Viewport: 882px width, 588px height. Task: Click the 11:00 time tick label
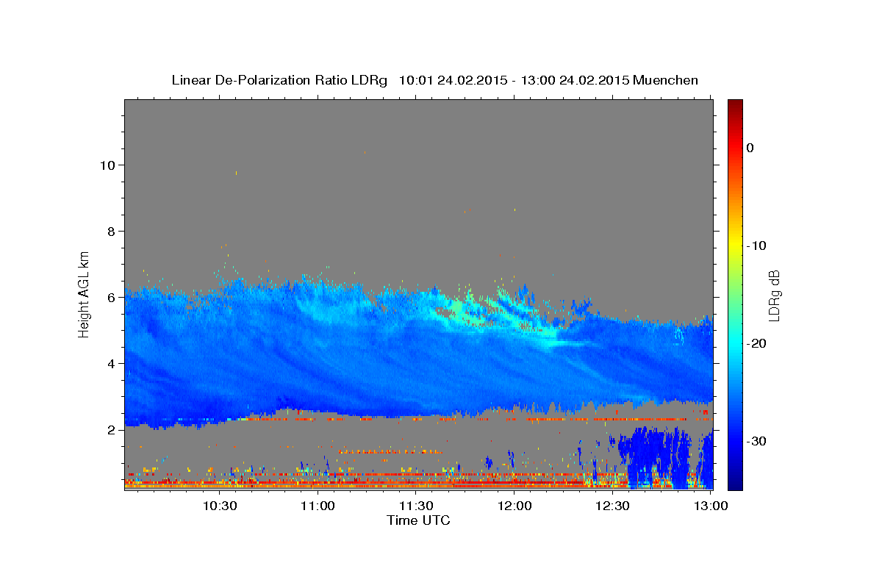coord(318,506)
